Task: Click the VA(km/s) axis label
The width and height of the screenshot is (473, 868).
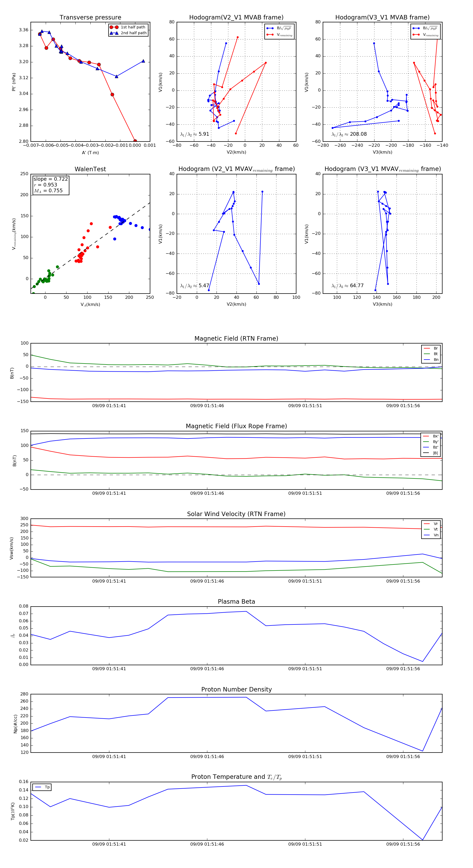Action: [x=90, y=305]
